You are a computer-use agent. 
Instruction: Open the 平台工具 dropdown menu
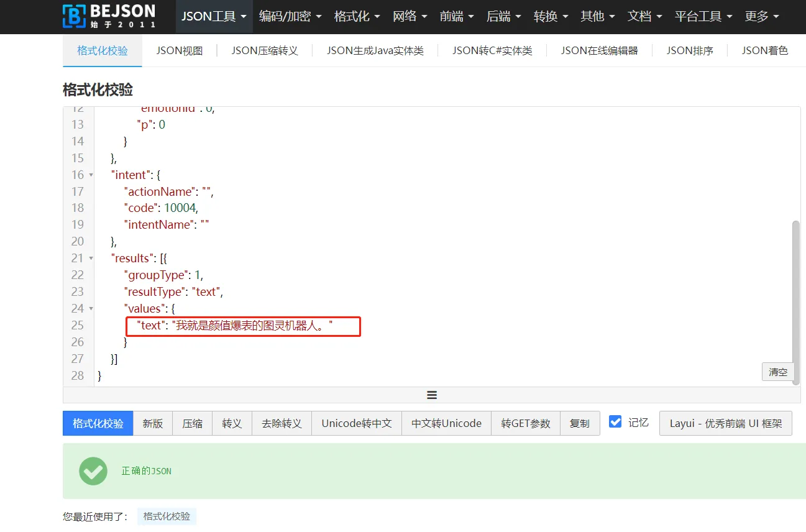703,17
